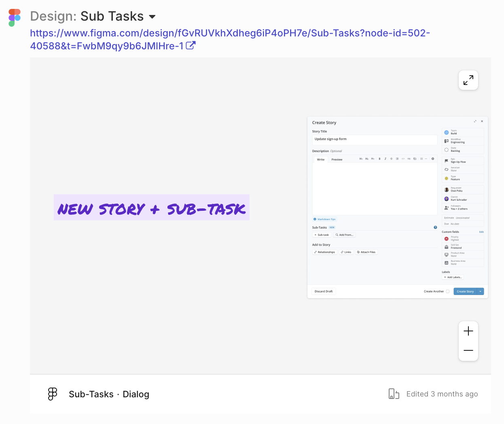
Task: Click the code formatting icon
Action: pos(403,159)
